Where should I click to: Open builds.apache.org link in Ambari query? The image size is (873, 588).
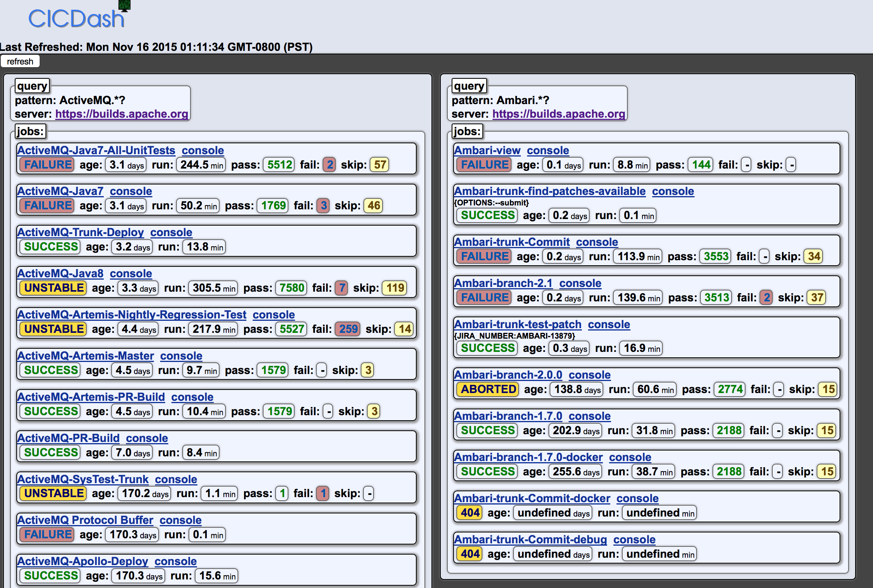coord(559,114)
